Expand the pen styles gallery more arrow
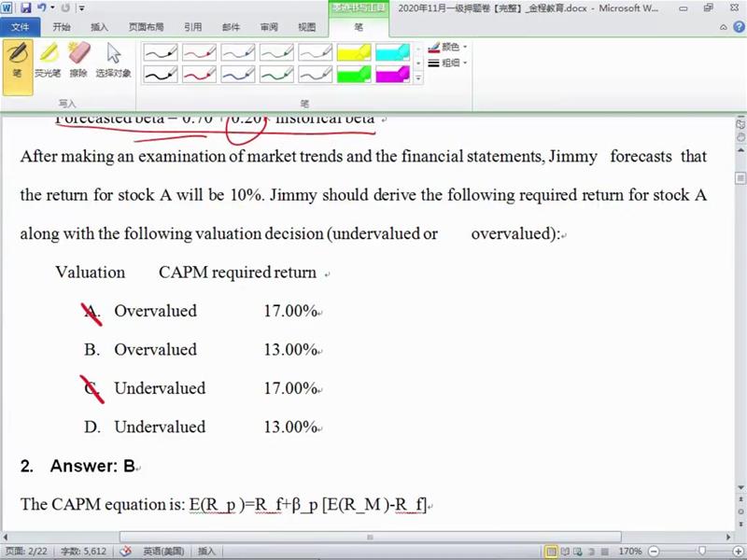The height and width of the screenshot is (560, 747). [416, 78]
